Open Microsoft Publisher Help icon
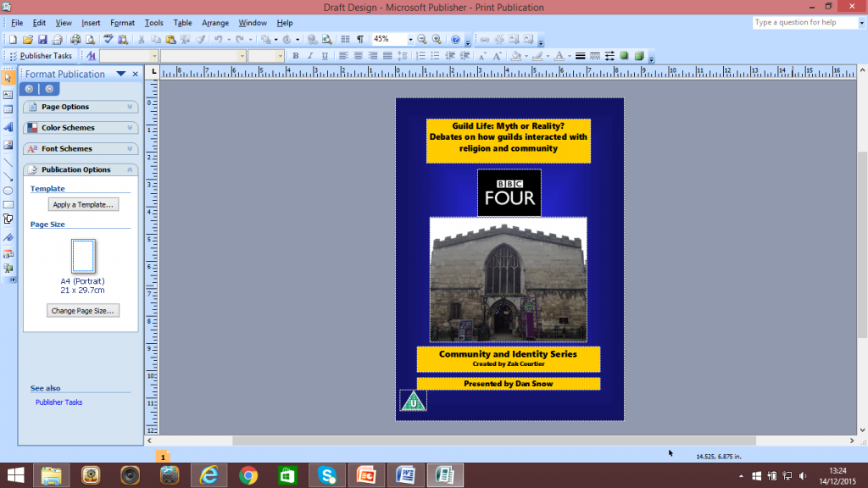The image size is (868, 488). 455,39
